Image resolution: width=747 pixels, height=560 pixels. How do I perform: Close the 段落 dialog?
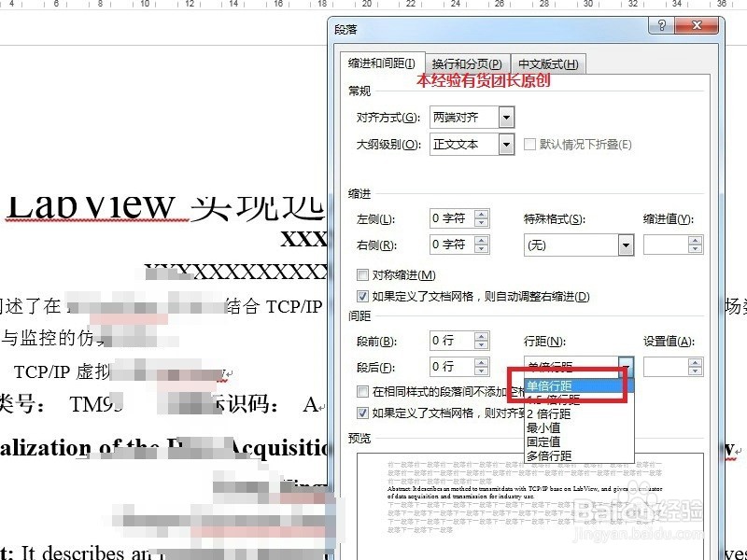click(x=697, y=26)
